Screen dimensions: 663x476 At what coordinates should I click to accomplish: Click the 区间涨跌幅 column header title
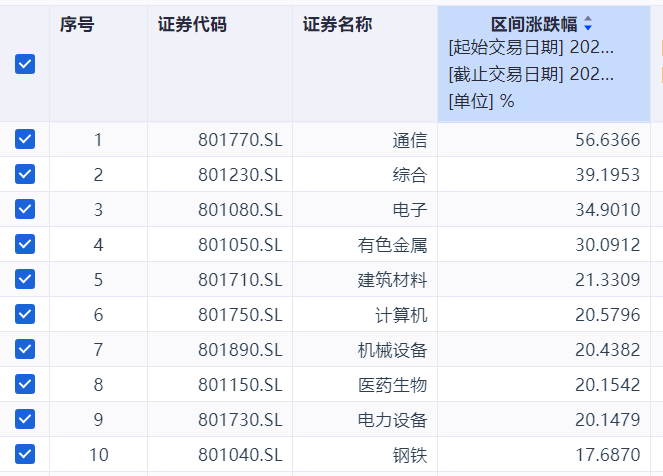click(x=534, y=25)
